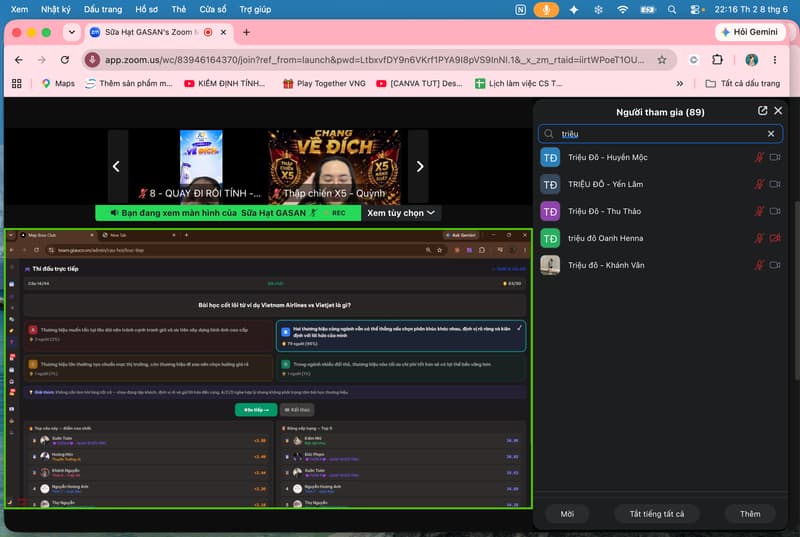Click the Zoom URL address bar
Viewport: 800px width, 537px height.
click(x=374, y=60)
